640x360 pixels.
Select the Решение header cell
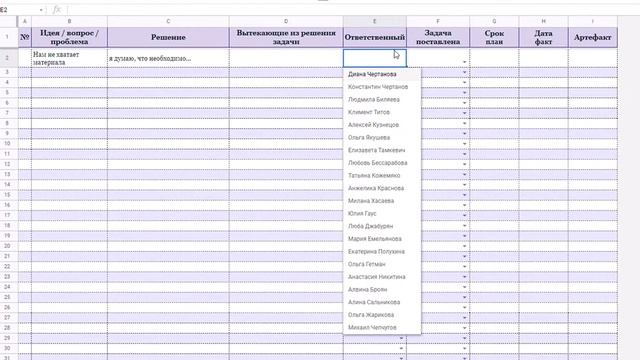click(x=168, y=37)
